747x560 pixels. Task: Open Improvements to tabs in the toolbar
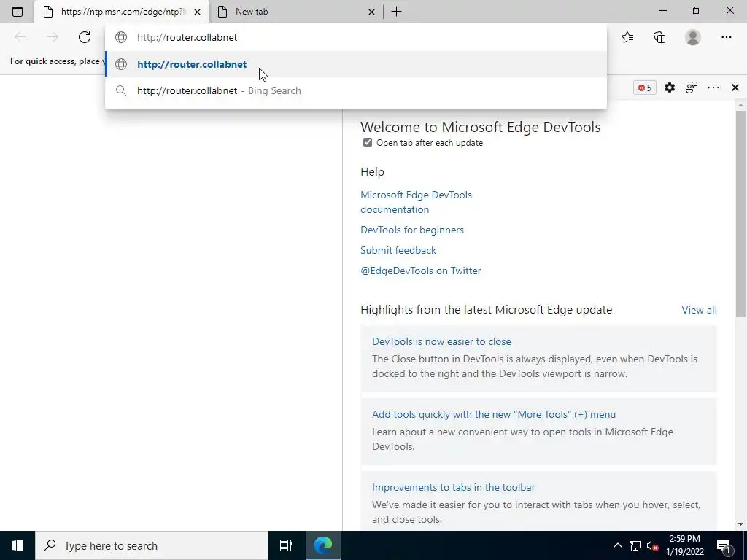click(453, 487)
